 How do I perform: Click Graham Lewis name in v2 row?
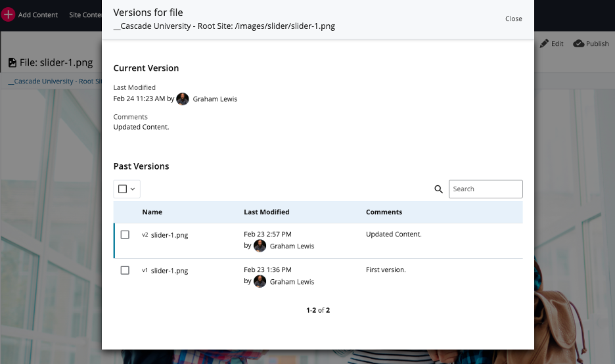(x=292, y=246)
